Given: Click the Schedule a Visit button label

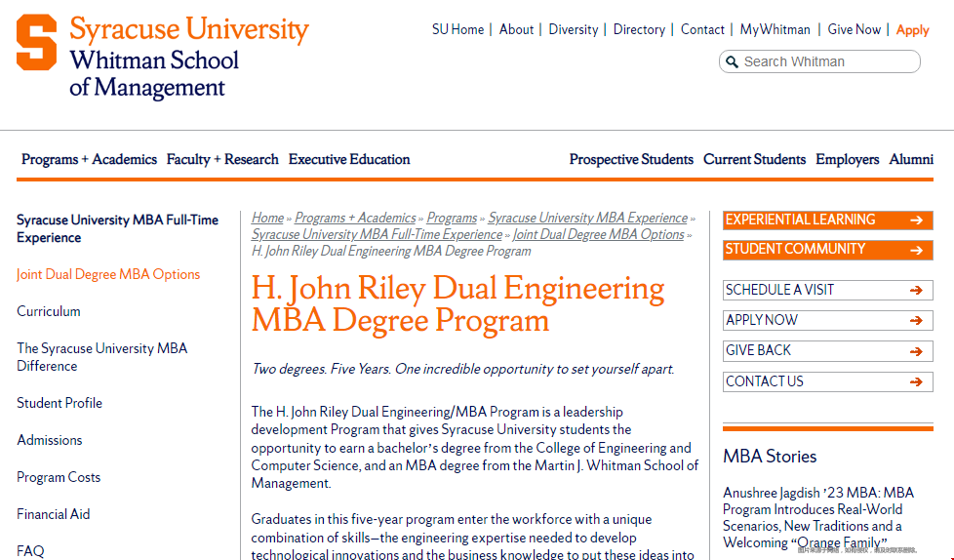Looking at the screenshot, I should [779, 290].
